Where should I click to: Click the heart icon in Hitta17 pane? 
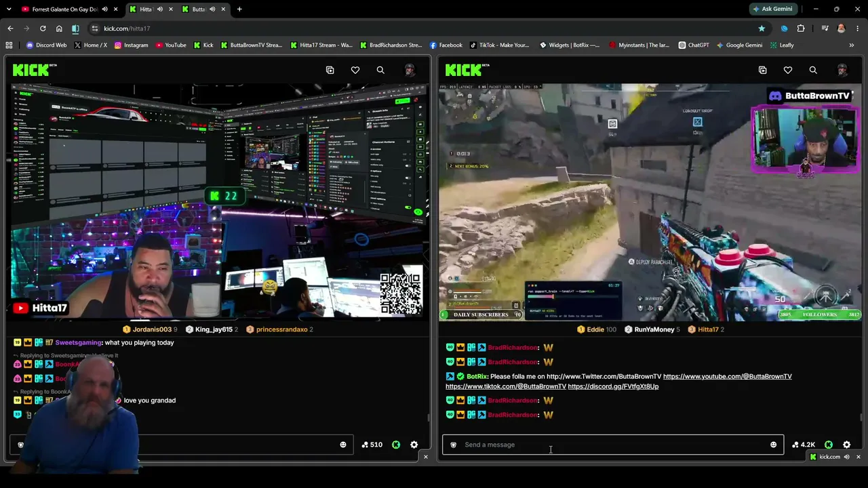pyautogui.click(x=355, y=70)
